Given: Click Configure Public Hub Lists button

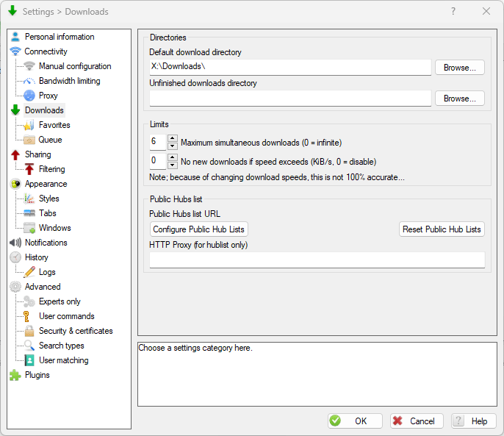Looking at the screenshot, I should (x=198, y=229).
